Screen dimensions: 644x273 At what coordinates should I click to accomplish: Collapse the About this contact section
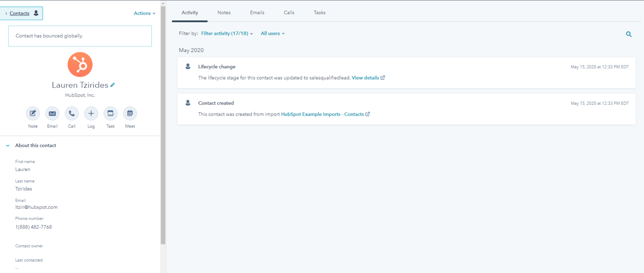[x=7, y=145]
